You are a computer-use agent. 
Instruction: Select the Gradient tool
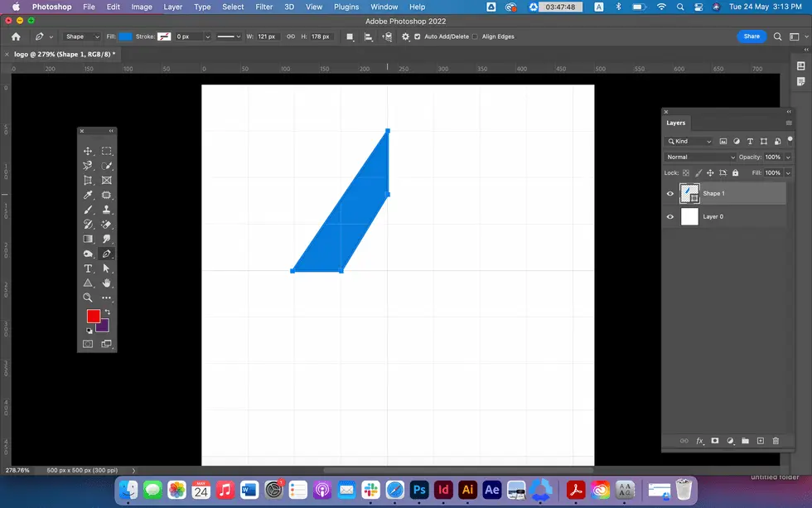click(x=88, y=239)
